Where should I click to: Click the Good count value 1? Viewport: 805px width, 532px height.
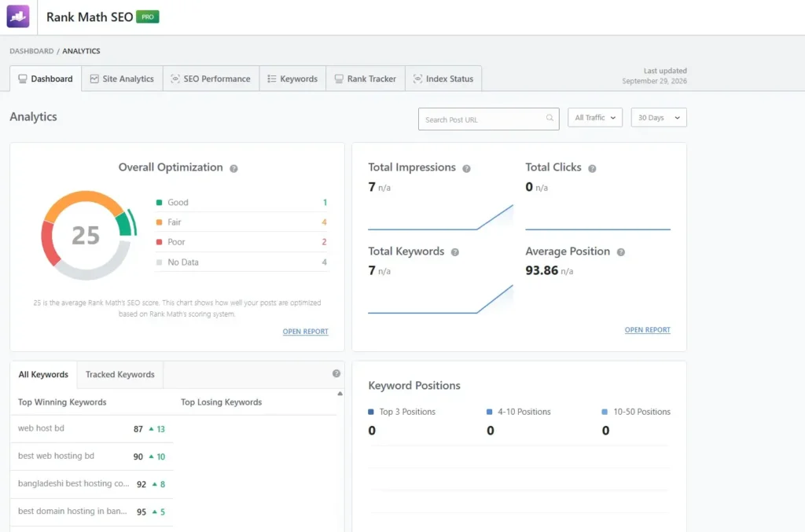(325, 202)
